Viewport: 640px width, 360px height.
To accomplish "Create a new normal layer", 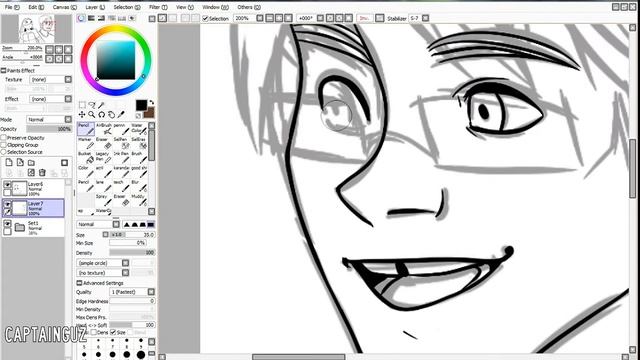I will [x=9, y=162].
